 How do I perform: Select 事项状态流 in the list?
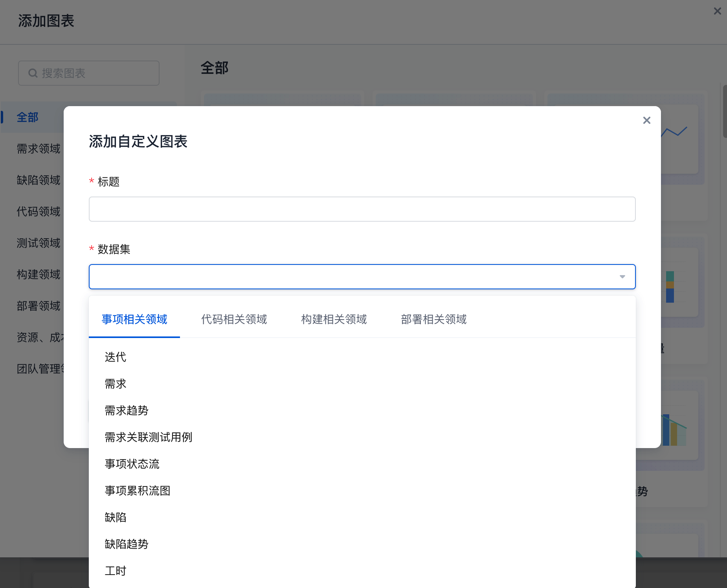click(132, 464)
